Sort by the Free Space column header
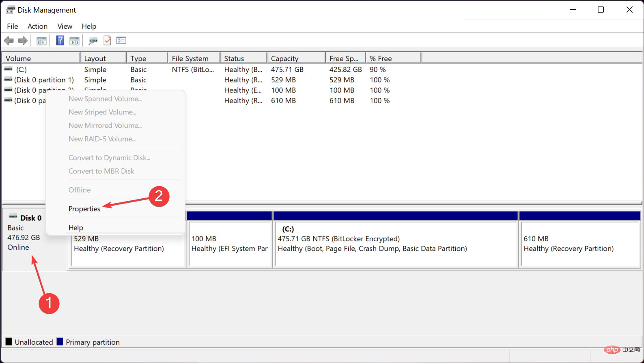Viewport: 644px width, 363px height. [345, 58]
